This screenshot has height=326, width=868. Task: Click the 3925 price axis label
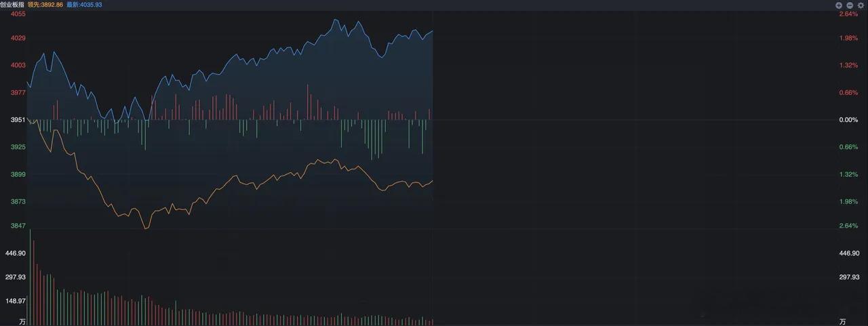click(18, 147)
